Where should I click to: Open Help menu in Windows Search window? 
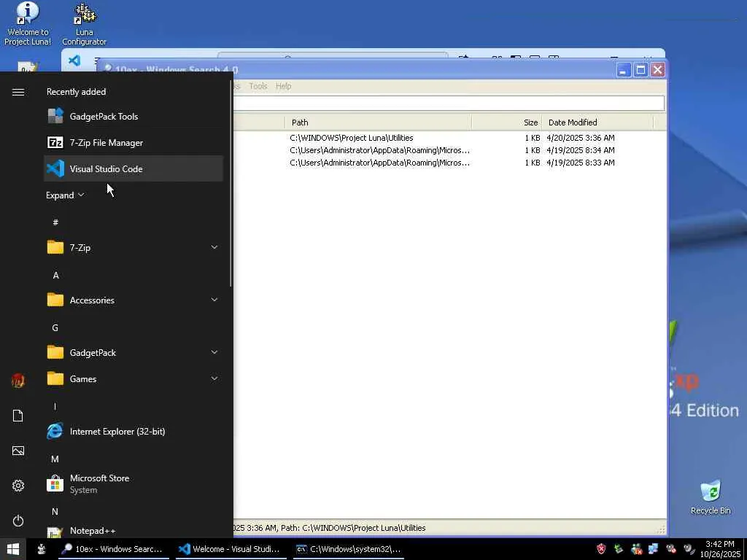pos(284,86)
